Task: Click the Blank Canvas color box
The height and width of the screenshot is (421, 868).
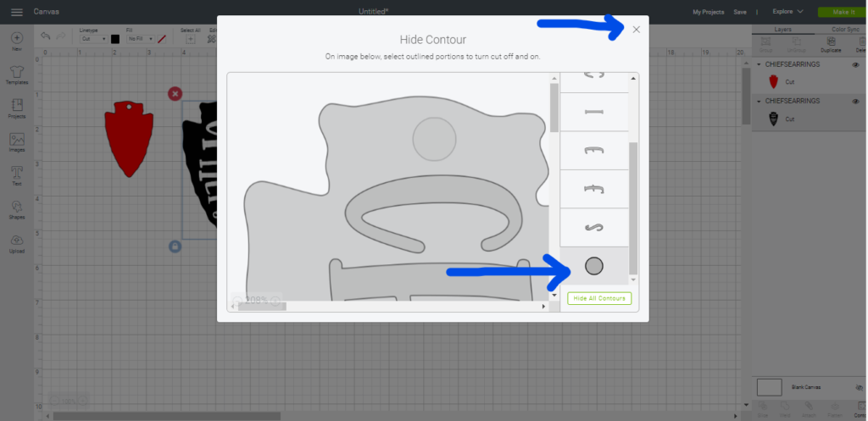Action: tap(769, 387)
